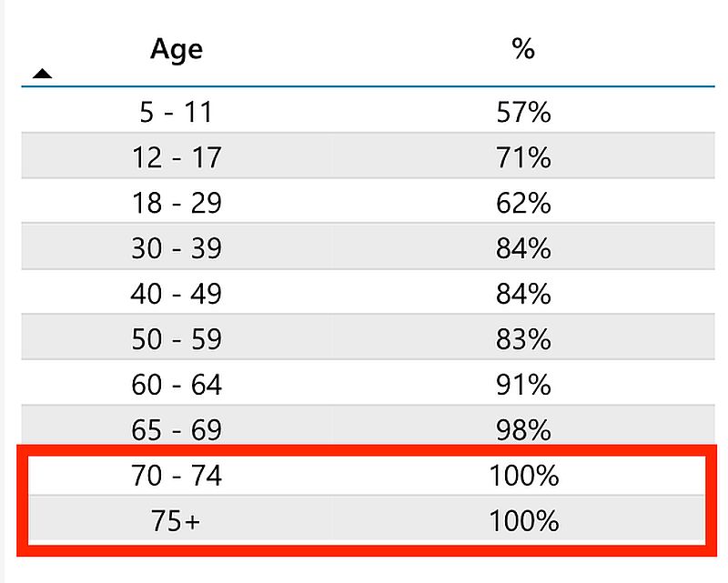Select the 75+ age group cell
728x583 pixels.
[177, 521]
